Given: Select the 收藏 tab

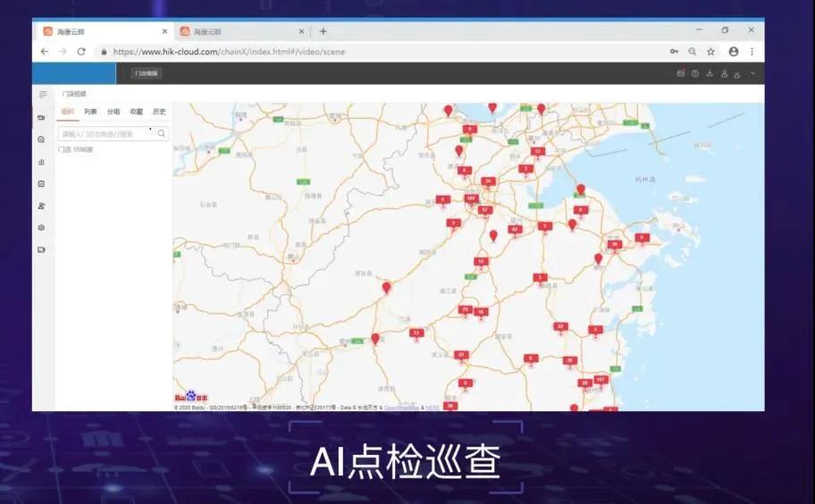Looking at the screenshot, I should (136, 112).
